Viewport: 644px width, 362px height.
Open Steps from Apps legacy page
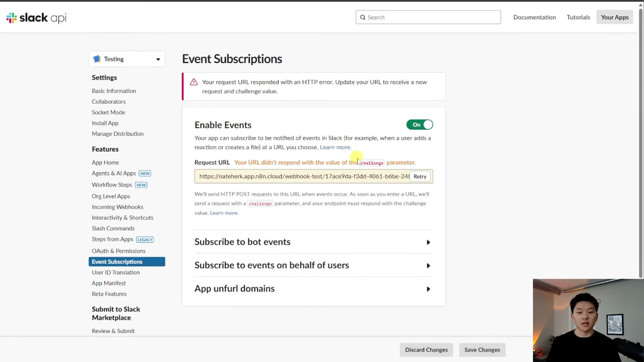coord(113,239)
